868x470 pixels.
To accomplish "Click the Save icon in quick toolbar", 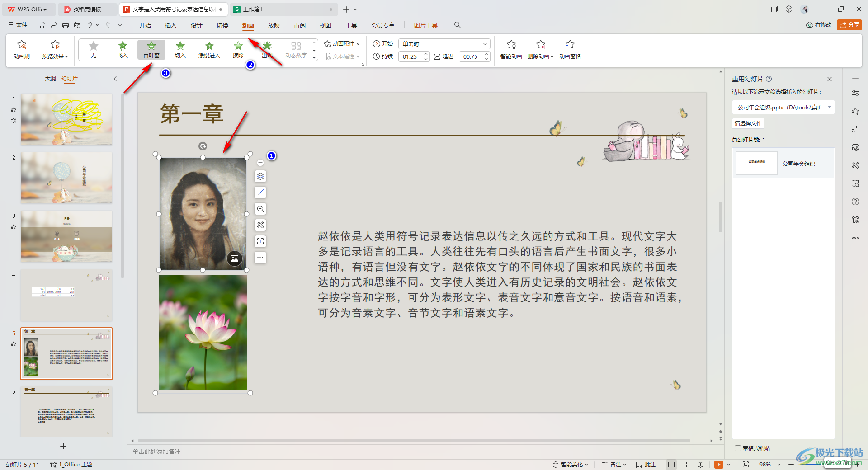I will coord(42,25).
